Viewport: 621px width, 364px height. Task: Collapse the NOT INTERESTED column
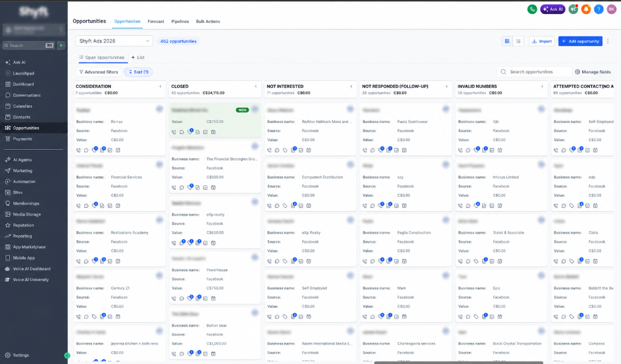coord(351,86)
